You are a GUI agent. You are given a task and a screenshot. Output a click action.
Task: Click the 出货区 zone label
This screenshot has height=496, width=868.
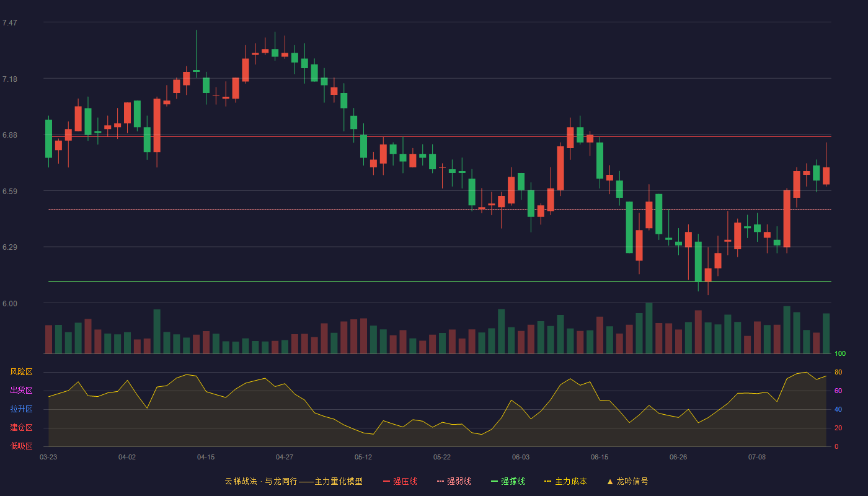pos(21,391)
